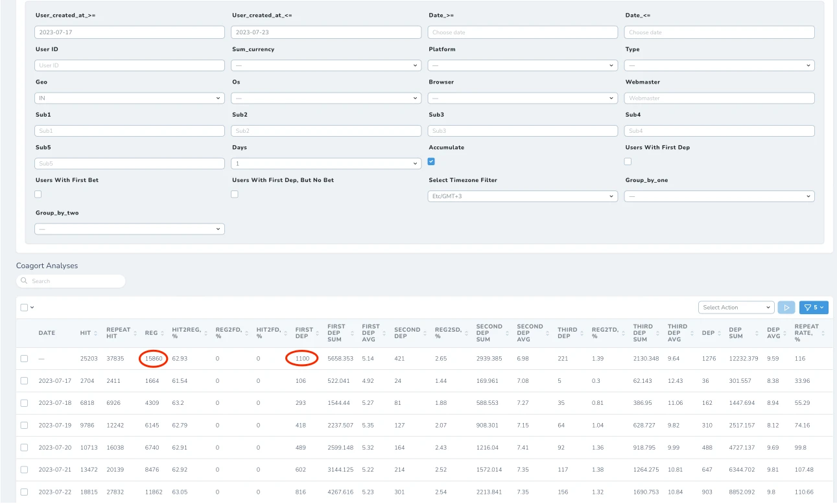Click the Webmaster input field
The height and width of the screenshot is (504, 837).
(x=719, y=98)
